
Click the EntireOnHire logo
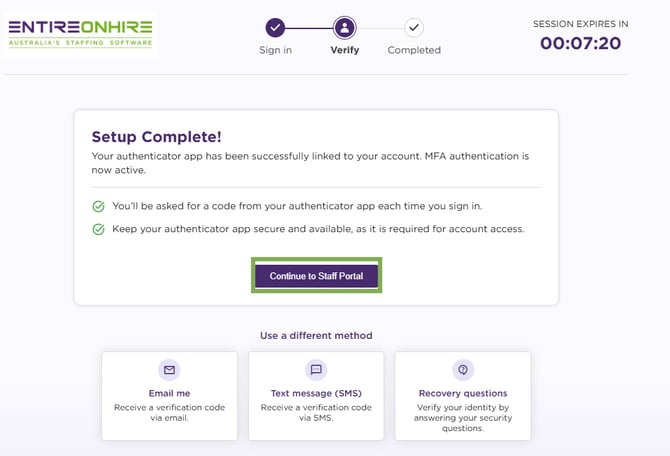tap(80, 33)
